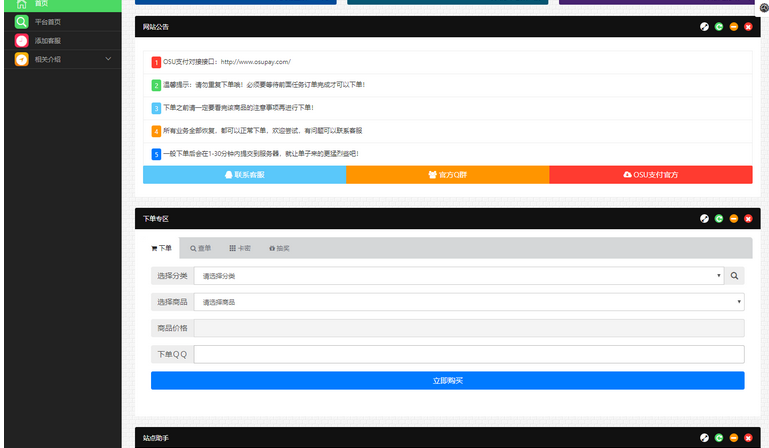
Task: Collapse the 网站公告 panel with the orange minus icon
Action: pyautogui.click(x=733, y=27)
